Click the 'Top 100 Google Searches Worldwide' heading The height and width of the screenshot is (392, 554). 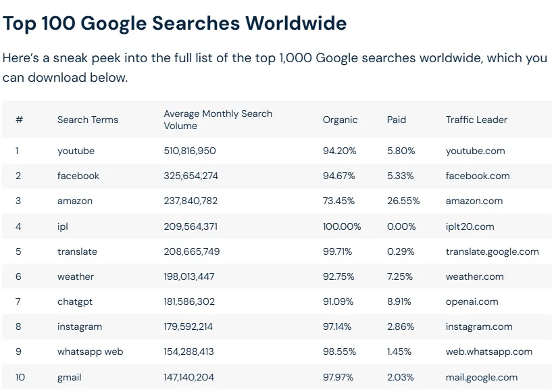175,23
